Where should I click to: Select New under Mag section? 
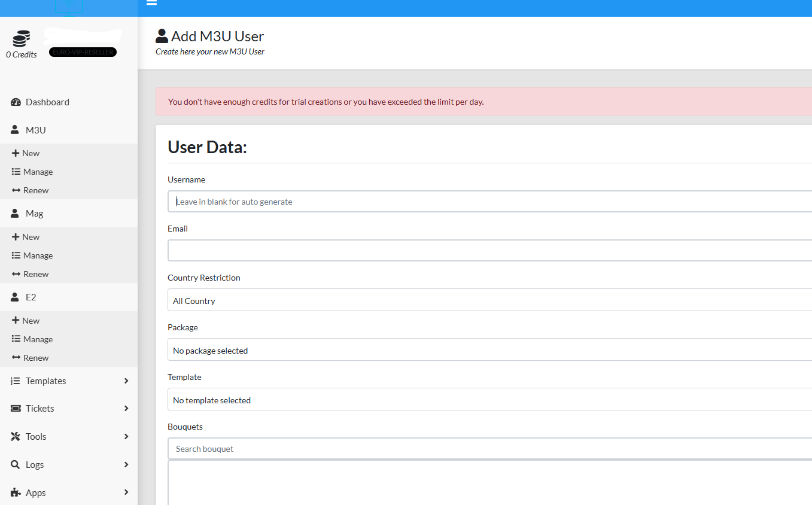coord(31,237)
